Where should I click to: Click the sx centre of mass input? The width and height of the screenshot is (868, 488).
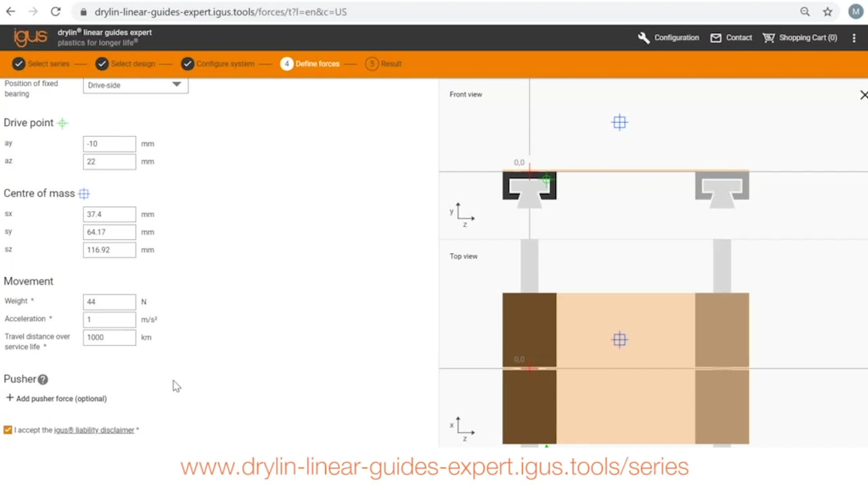click(109, 214)
